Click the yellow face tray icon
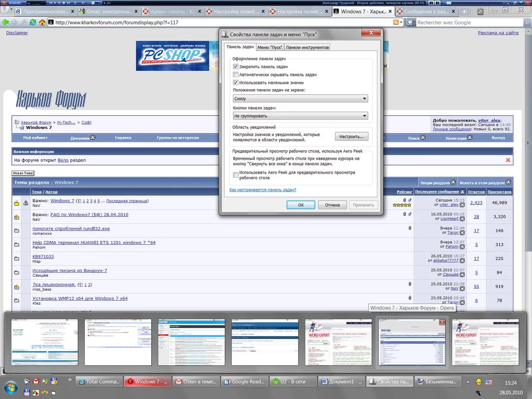Screen dimensions: 532x399 [479, 382]
